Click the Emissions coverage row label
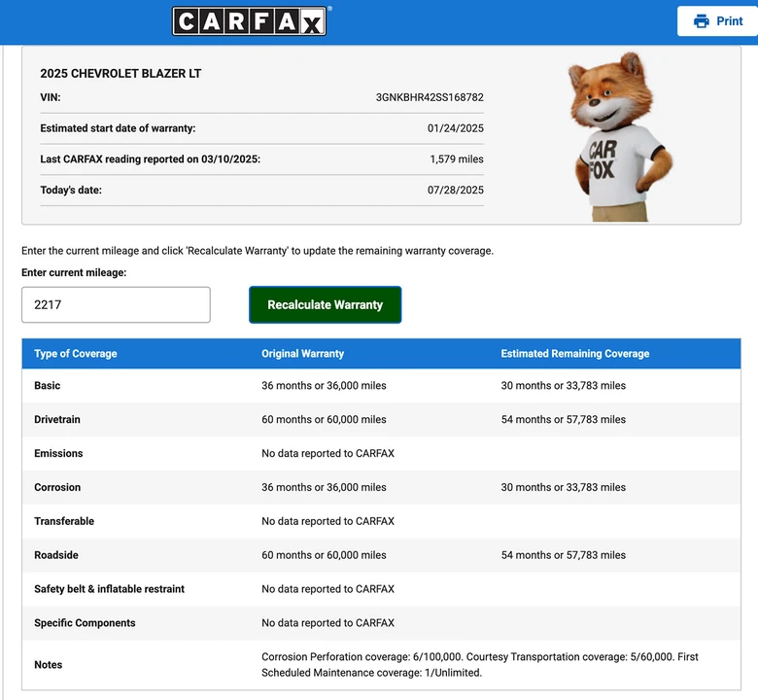Screen dimensions: 758x700 58,453
